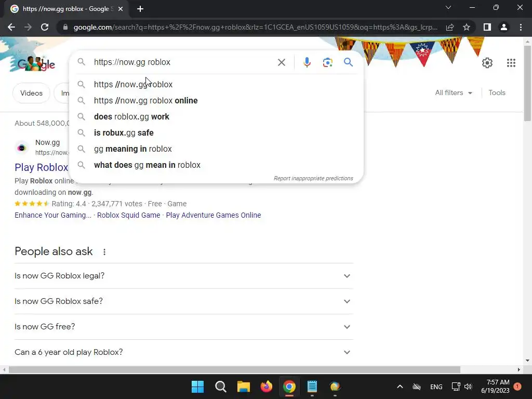View site information via the lock icon
The image size is (532, 399).
(65, 27)
